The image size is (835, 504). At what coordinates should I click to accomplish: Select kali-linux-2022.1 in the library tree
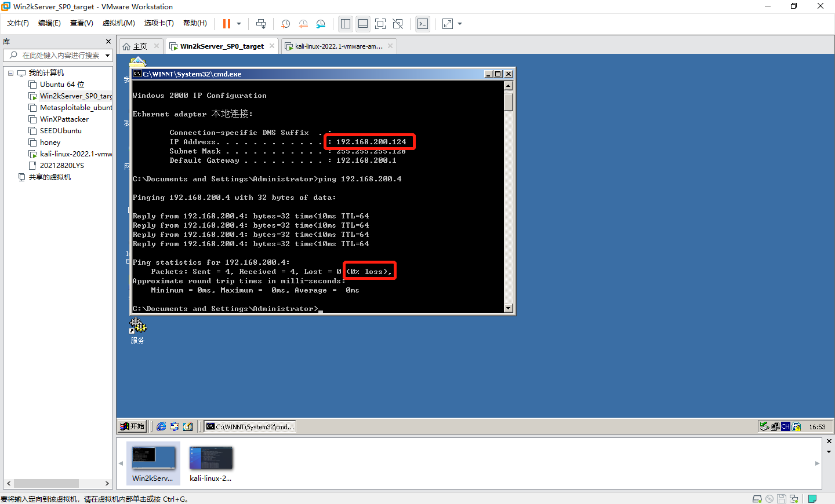click(x=76, y=154)
